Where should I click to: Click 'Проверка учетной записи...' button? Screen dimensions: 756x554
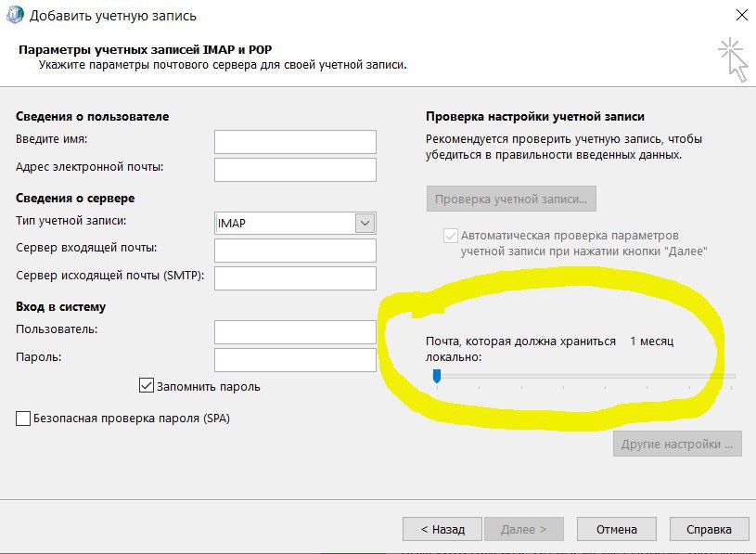click(x=511, y=199)
